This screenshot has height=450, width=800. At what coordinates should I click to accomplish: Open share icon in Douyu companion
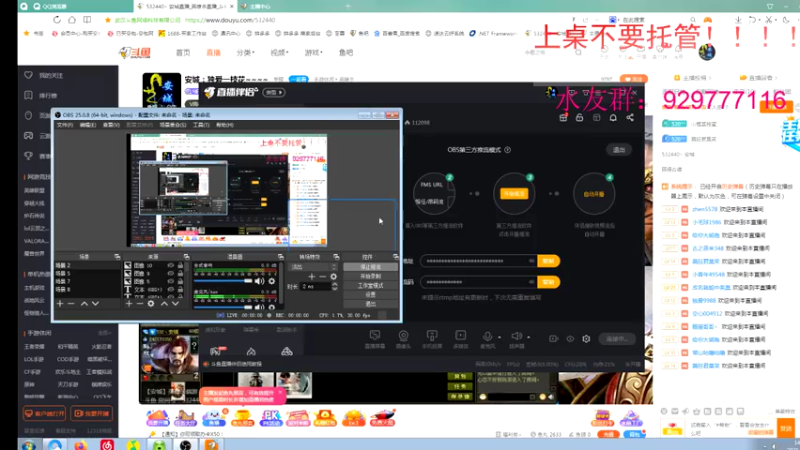(x=630, y=118)
